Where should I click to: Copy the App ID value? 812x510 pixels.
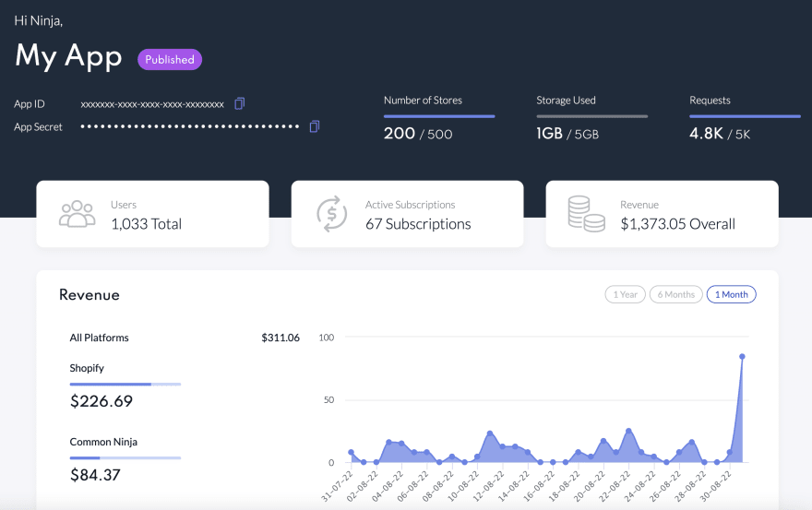239,103
